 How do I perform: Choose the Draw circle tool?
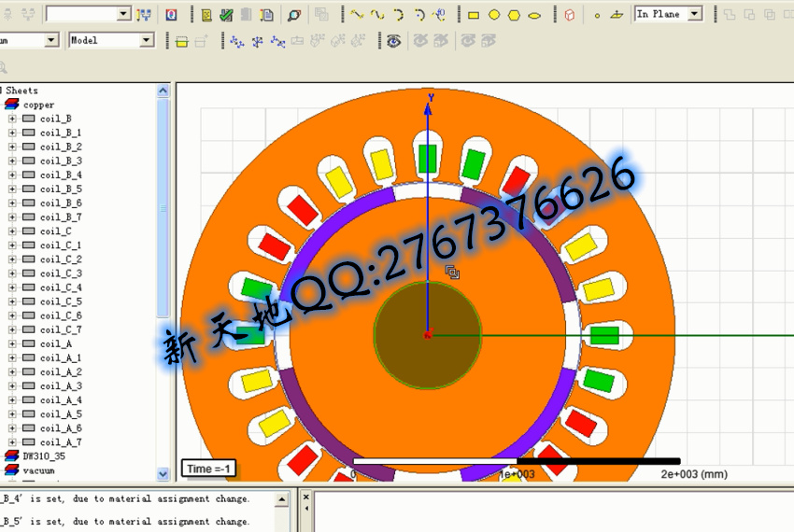(x=493, y=15)
